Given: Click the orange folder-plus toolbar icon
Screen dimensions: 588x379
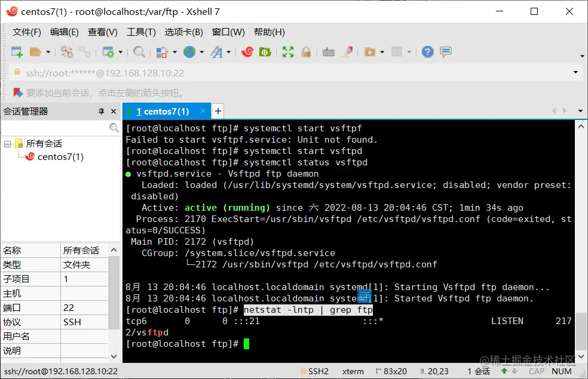Looking at the screenshot, I should 370,52.
